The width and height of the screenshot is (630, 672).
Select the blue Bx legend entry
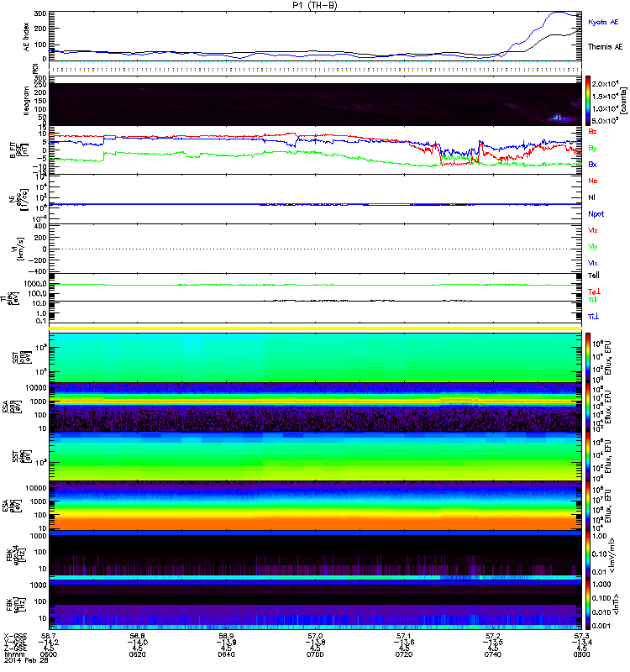tap(592, 164)
